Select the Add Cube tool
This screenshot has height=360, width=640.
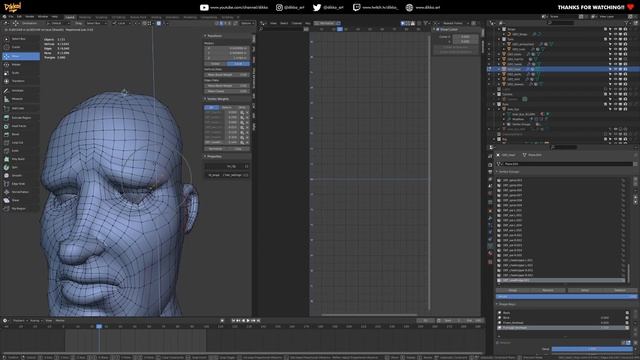click(20, 109)
